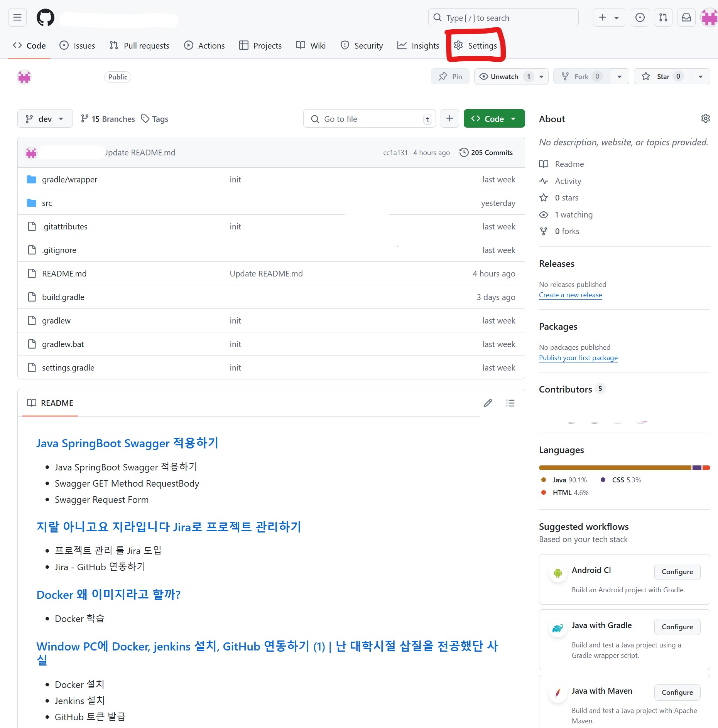Open the Readme link in About

click(562, 164)
